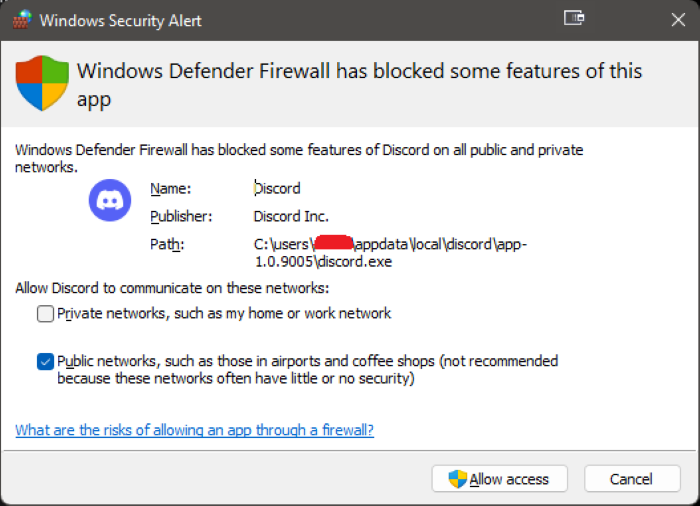700x506 pixels.
Task: Click the Discord name value text
Action: tap(277, 188)
